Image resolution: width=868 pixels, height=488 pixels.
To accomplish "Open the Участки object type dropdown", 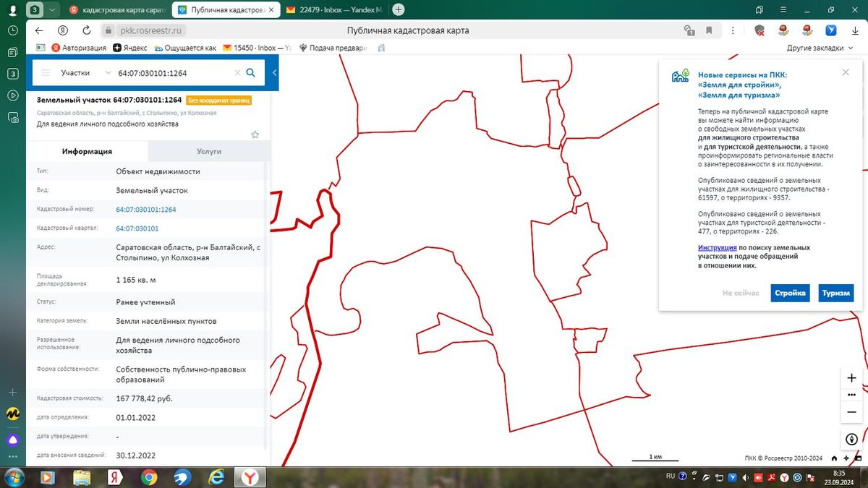I will [86, 73].
